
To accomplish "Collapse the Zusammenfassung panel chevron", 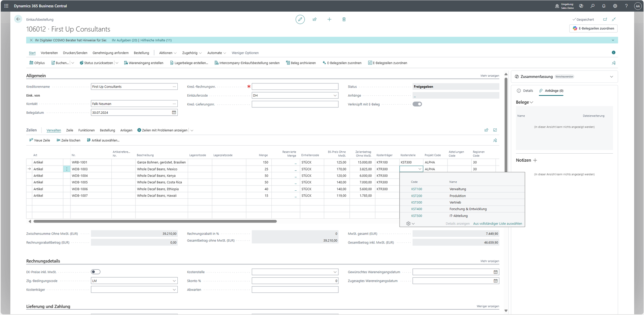I will (611, 77).
